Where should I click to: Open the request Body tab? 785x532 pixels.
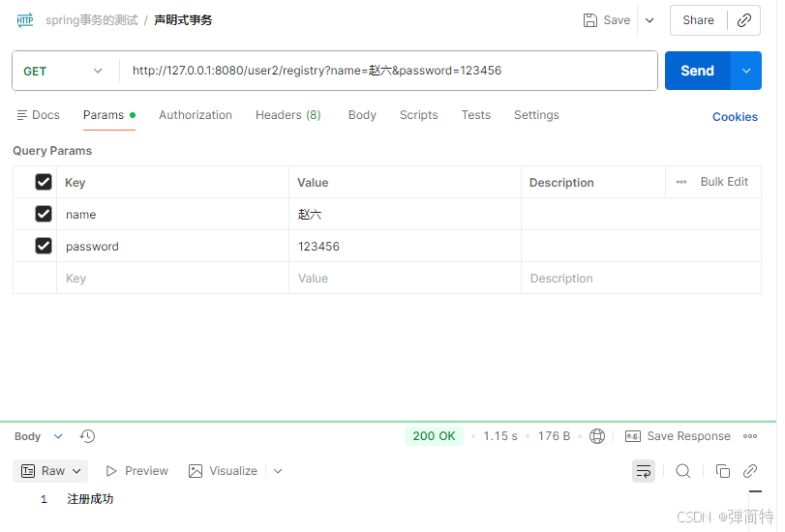[362, 115]
